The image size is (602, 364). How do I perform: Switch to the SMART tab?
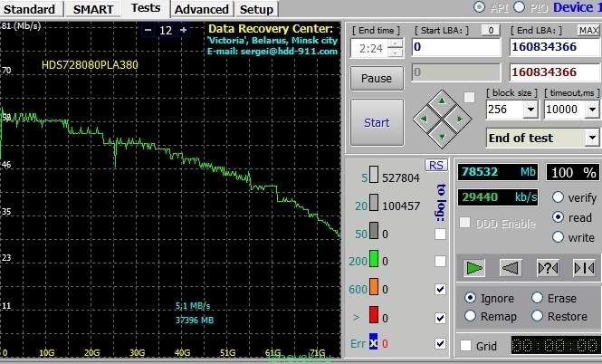click(93, 9)
